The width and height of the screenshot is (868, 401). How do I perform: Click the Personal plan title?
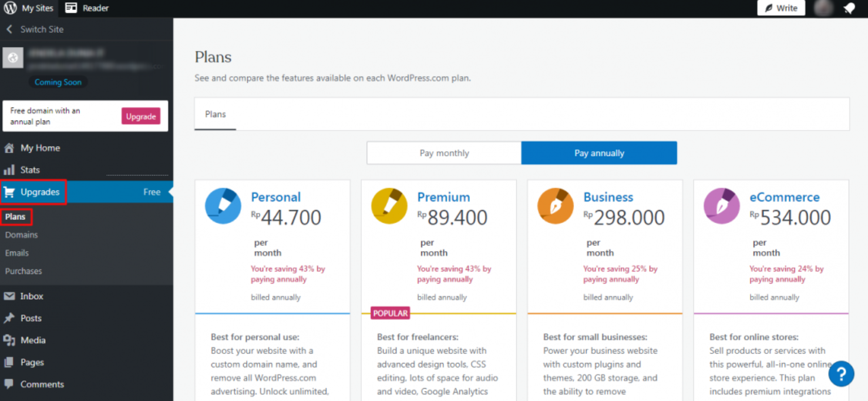coord(275,198)
